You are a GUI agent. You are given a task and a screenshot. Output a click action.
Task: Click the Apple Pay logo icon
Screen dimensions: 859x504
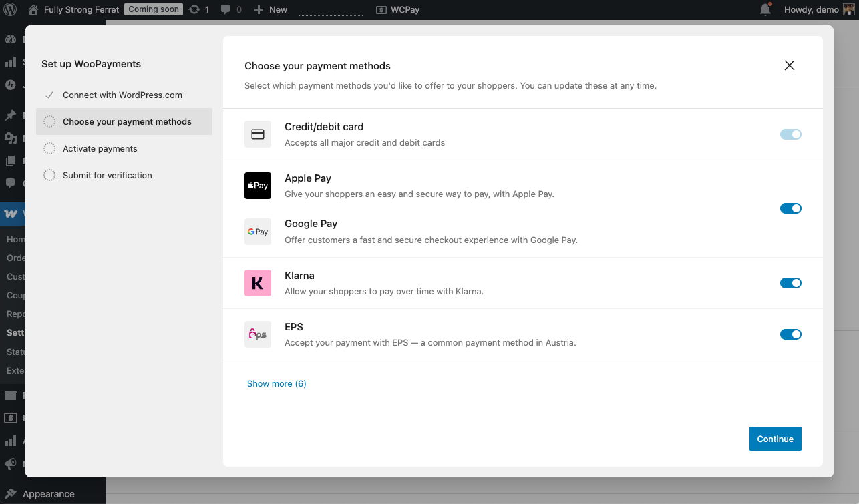(258, 186)
